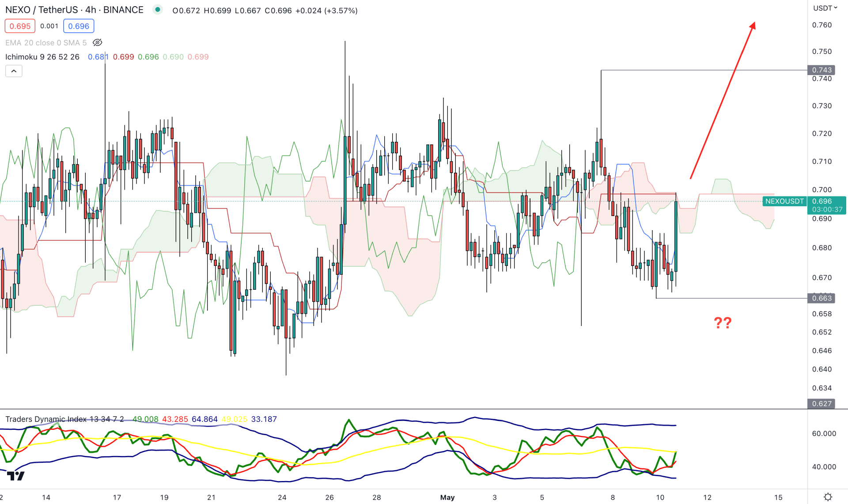Screen dimensions: 848x504
Task: Click the red 0.695 sell price button
Action: [20, 26]
